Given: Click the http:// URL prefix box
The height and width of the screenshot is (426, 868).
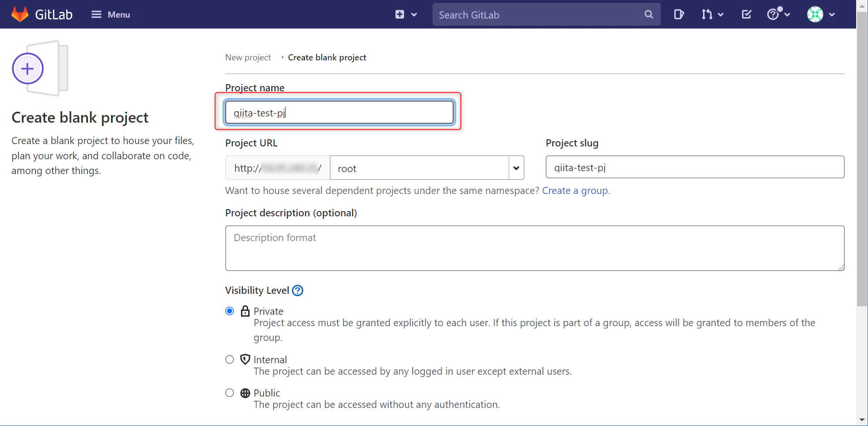Looking at the screenshot, I should click(x=278, y=168).
